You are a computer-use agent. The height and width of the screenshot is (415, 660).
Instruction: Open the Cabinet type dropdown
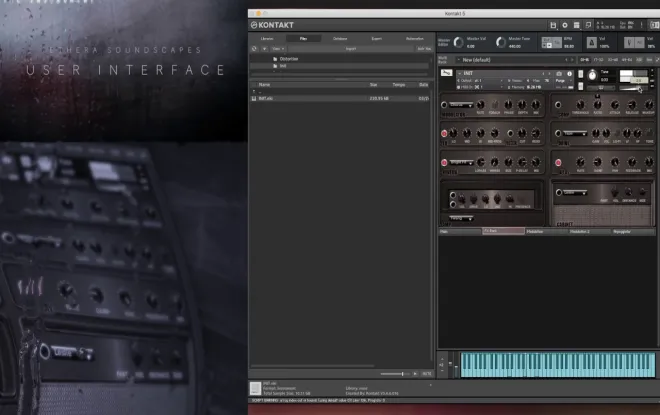point(575,192)
